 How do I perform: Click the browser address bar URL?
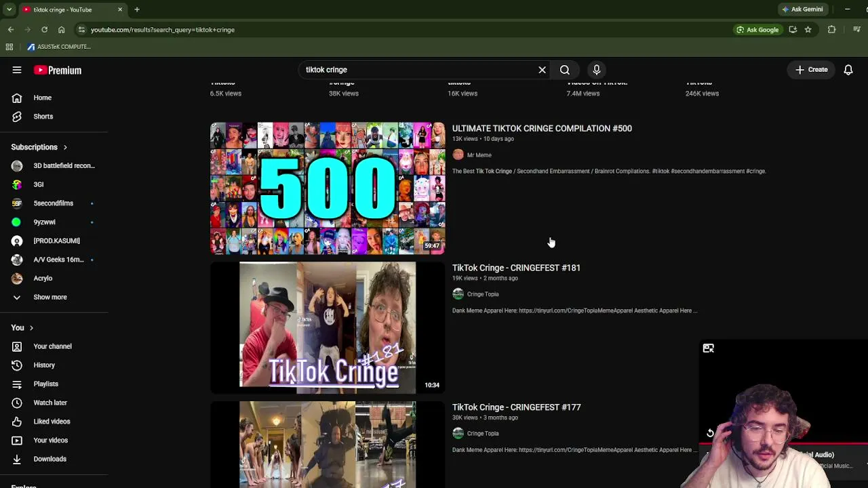pyautogui.click(x=163, y=30)
